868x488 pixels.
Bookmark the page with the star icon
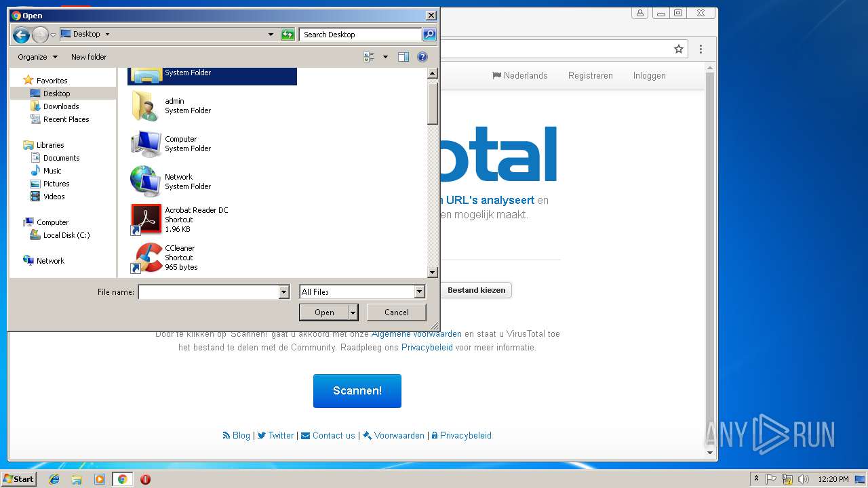pos(679,49)
